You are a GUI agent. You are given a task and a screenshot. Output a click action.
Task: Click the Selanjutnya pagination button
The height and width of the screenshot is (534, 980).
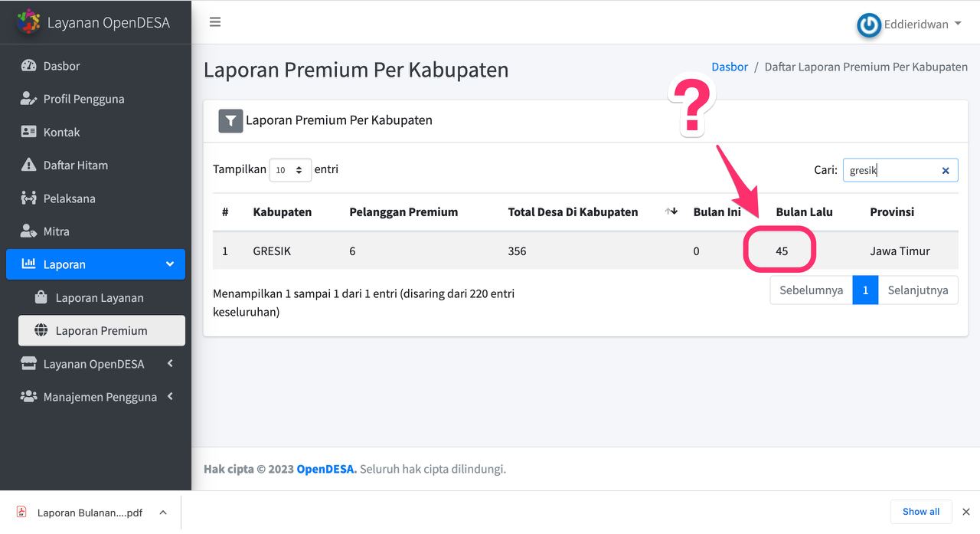(x=918, y=290)
